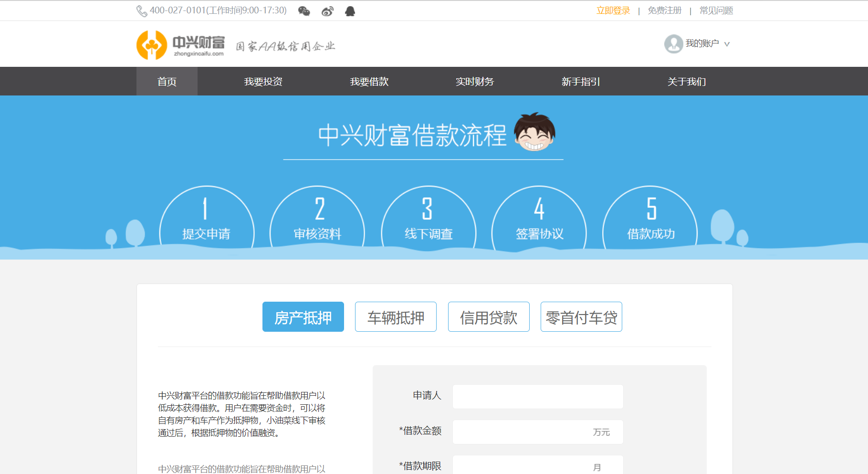Expand the 我的账户 dropdown arrow
The height and width of the screenshot is (474, 868).
(x=727, y=44)
